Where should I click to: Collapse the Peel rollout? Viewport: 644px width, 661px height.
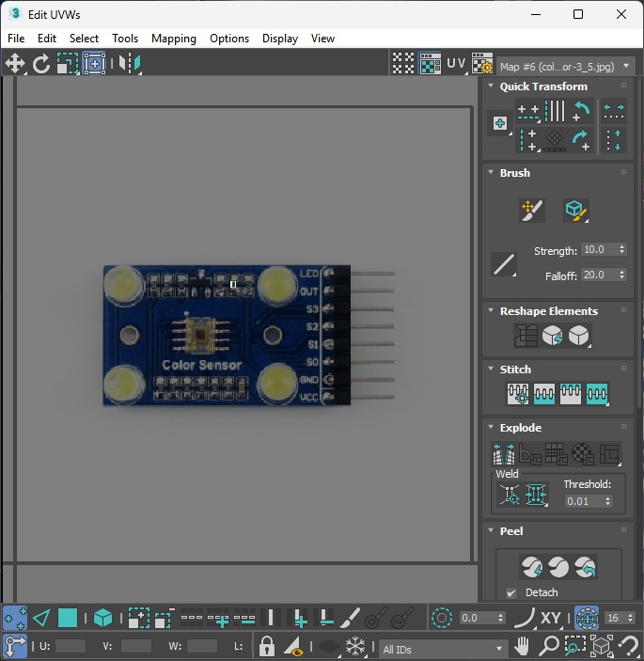(x=491, y=530)
